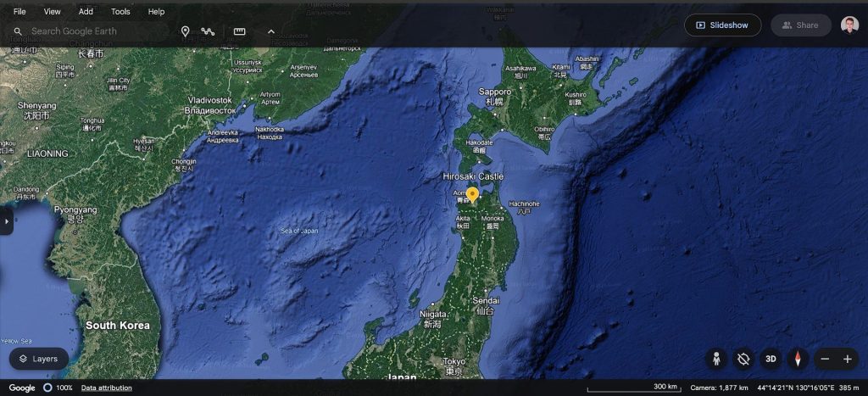The height and width of the screenshot is (396, 868).
Task: Collapse the toolbar with the up chevron
Action: (x=271, y=31)
